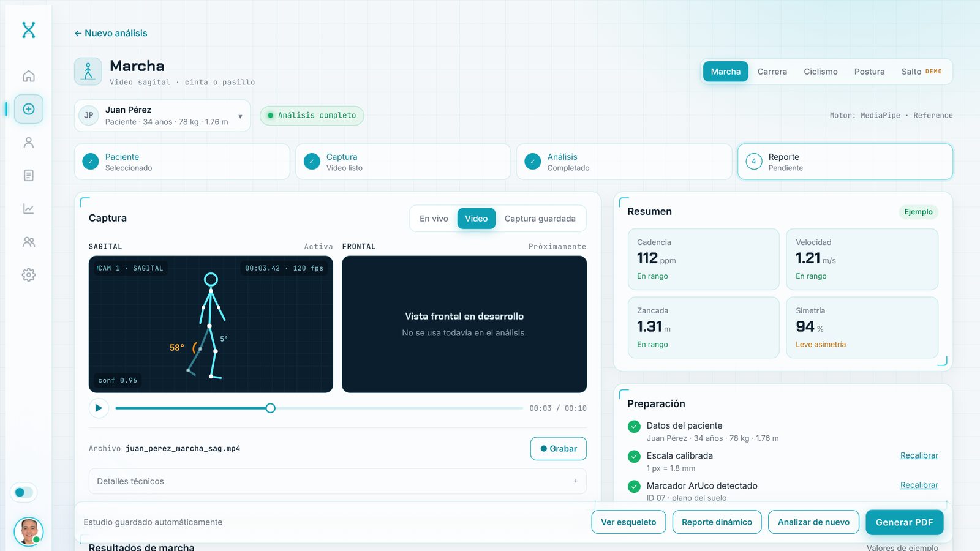This screenshot has height=551, width=980.
Task: Click the Captura step checkmark icon
Action: [312, 162]
